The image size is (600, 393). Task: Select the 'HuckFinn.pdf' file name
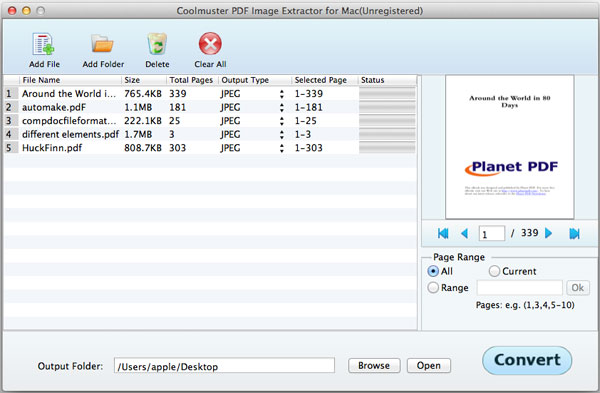52,148
